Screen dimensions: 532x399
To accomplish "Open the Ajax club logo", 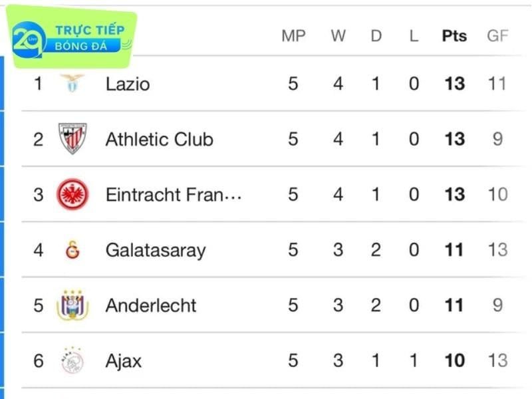I will pyautogui.click(x=72, y=360).
